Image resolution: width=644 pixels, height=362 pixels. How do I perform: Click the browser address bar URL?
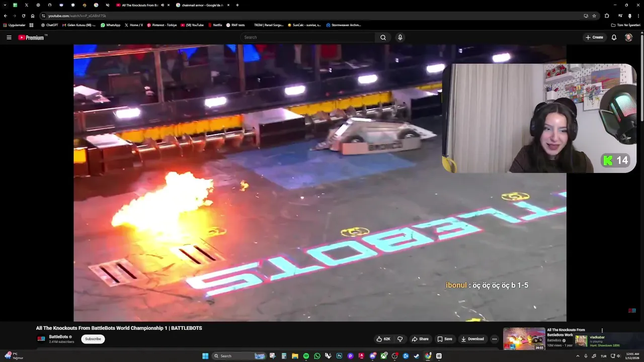pos(77,16)
